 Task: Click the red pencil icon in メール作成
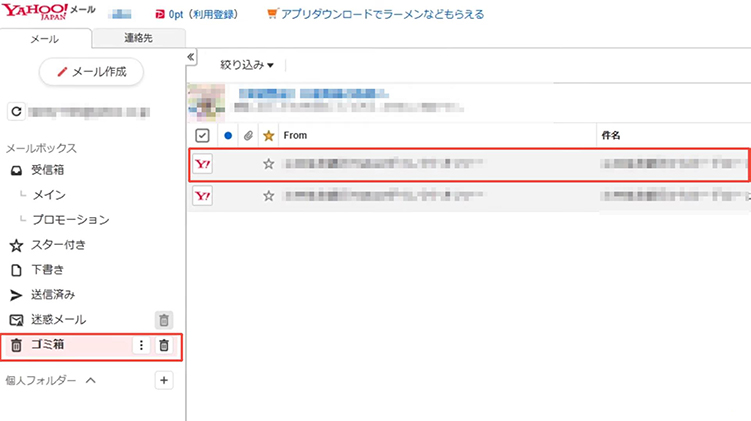[62, 72]
